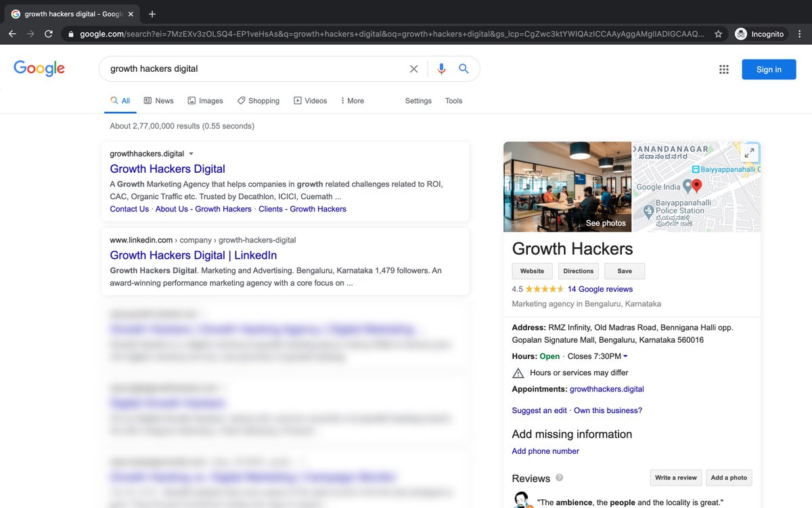Switch to the Images tab

205,101
